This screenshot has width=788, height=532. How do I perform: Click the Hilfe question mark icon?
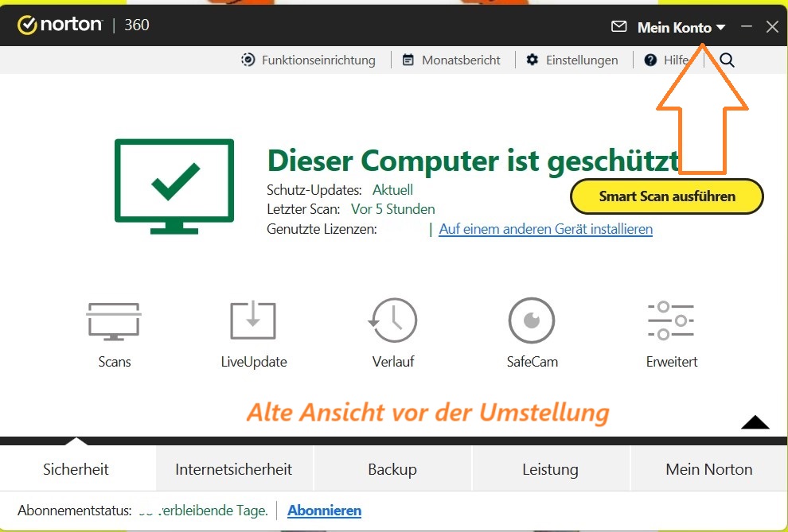pyautogui.click(x=650, y=60)
